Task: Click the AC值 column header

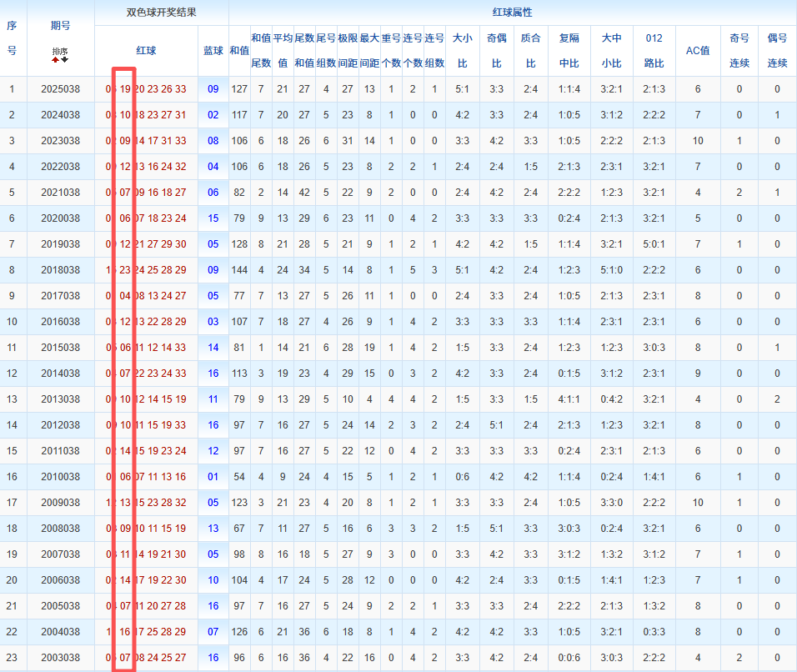Action: [x=697, y=51]
